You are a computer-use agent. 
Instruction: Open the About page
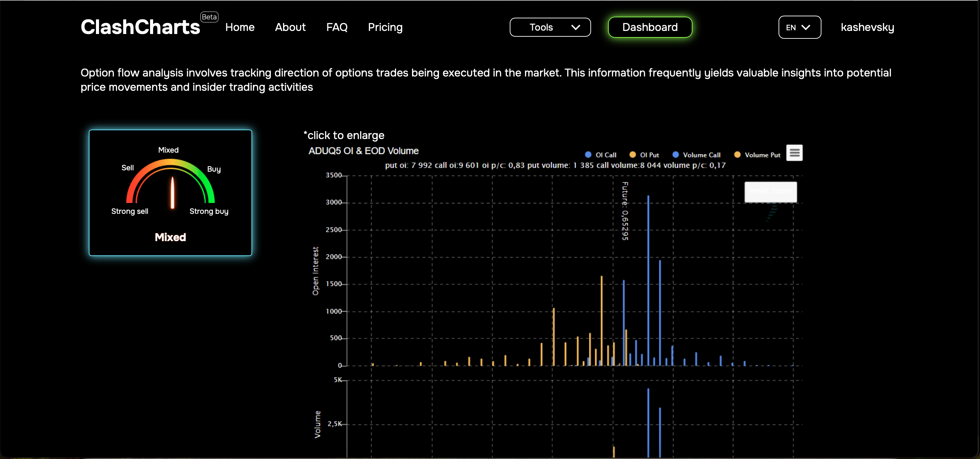click(290, 27)
